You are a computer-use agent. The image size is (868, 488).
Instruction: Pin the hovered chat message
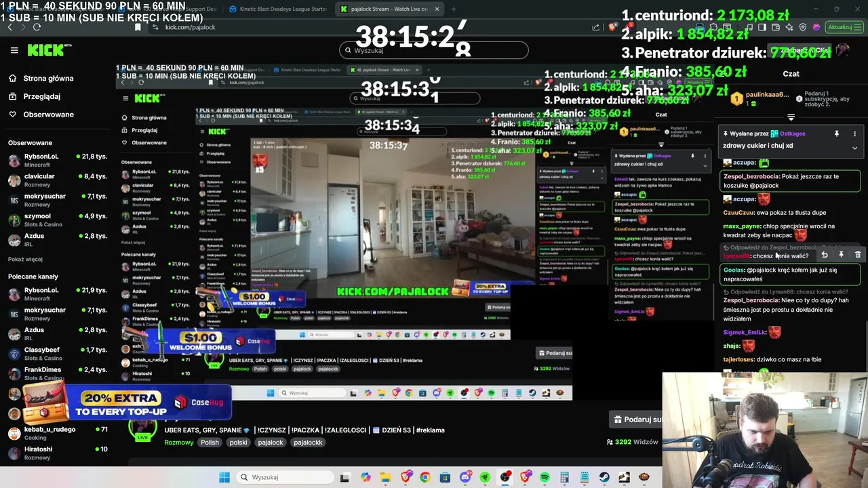tap(841, 255)
